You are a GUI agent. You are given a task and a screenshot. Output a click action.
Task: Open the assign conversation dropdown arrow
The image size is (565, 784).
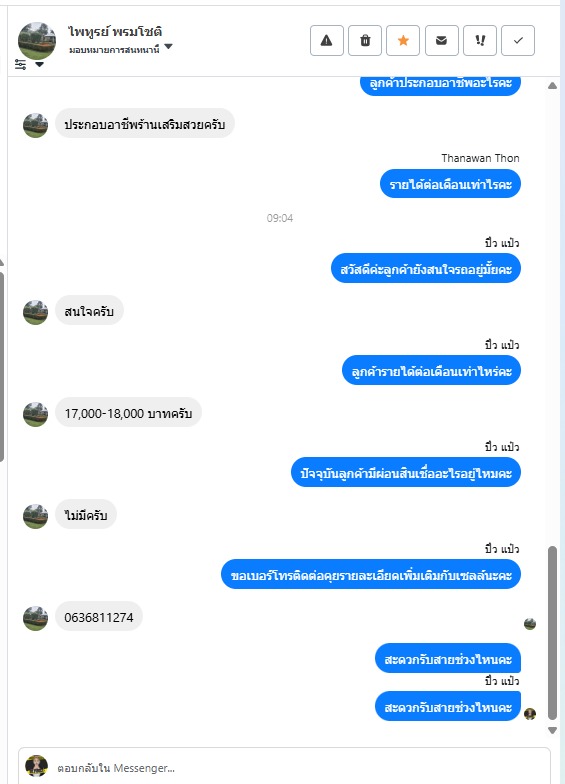tap(168, 46)
